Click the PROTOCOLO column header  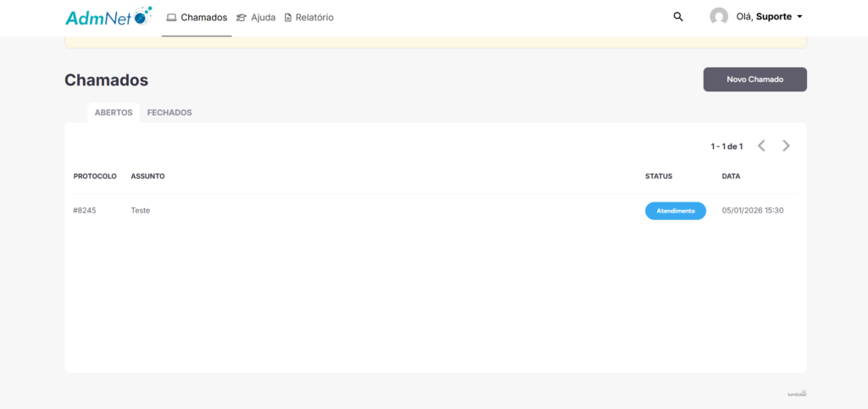click(95, 176)
